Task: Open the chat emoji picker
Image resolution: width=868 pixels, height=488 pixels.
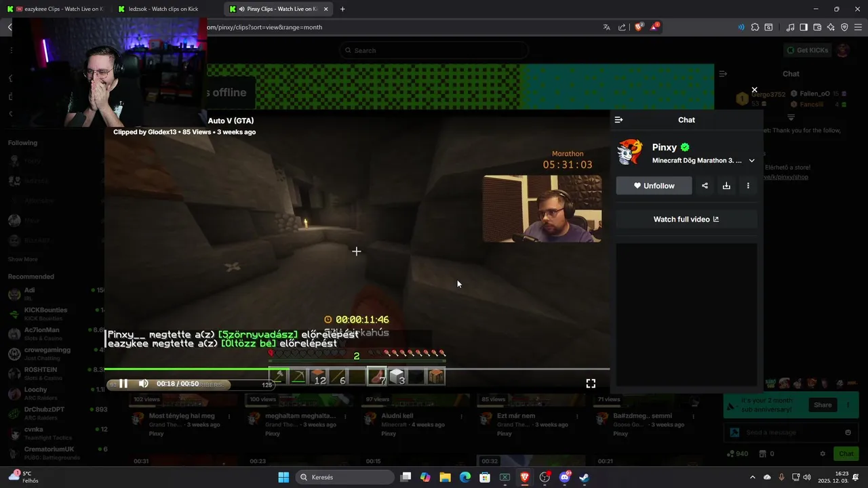Action: (848, 432)
